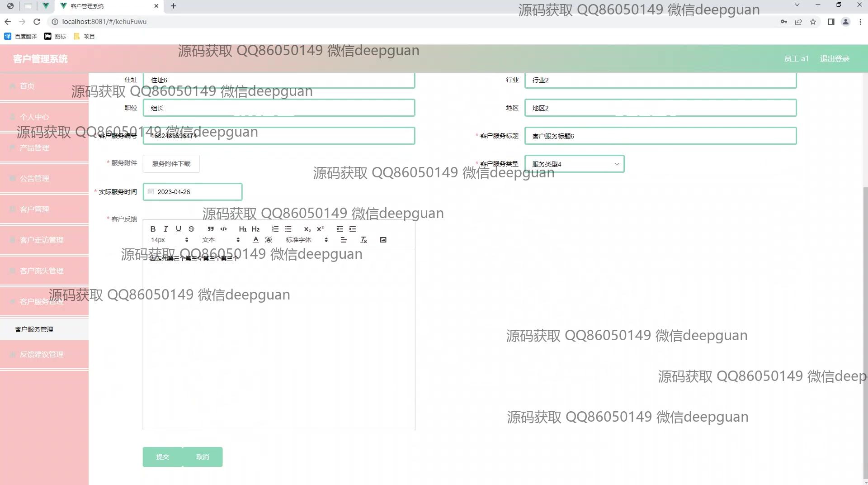Close the 客户管理系统 tab

tap(156, 6)
